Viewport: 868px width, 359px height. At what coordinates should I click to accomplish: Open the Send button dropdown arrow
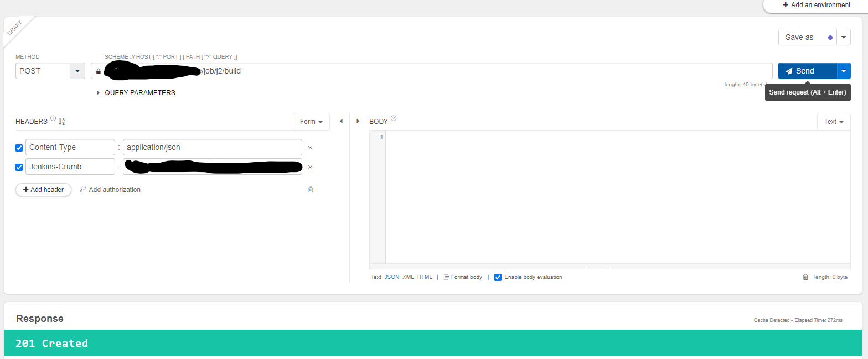coord(844,71)
